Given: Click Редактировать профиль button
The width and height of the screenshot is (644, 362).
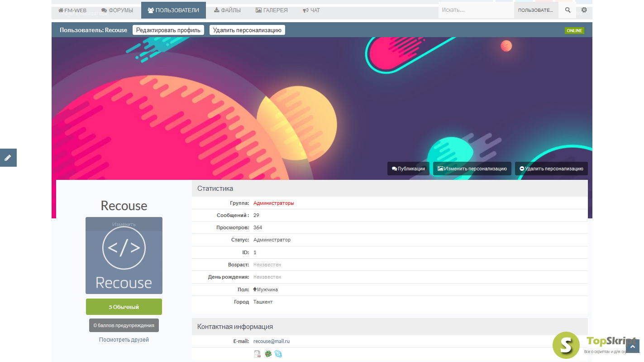Looking at the screenshot, I should click(168, 30).
